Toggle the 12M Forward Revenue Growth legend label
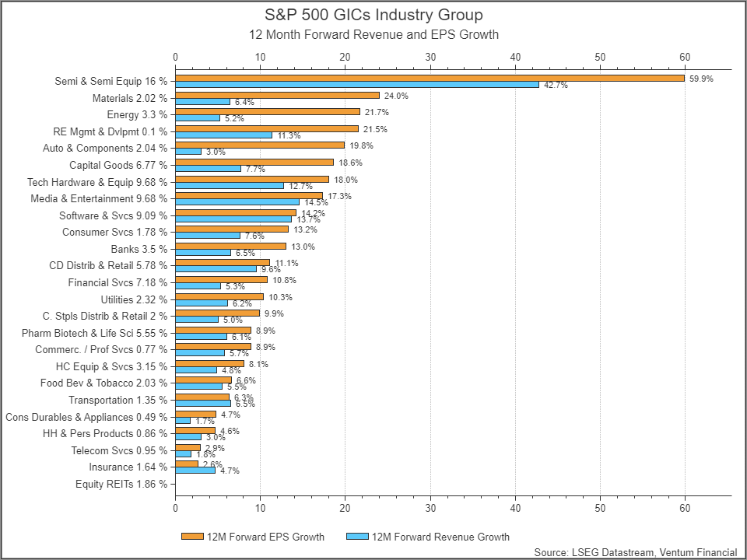The height and width of the screenshot is (560, 747). coord(440,537)
